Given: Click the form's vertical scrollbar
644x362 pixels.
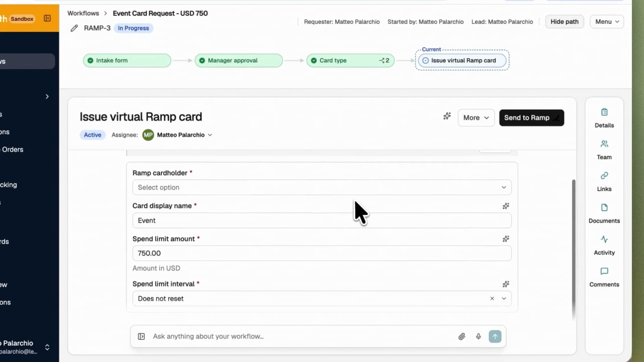Looking at the screenshot, I should 574,249.
